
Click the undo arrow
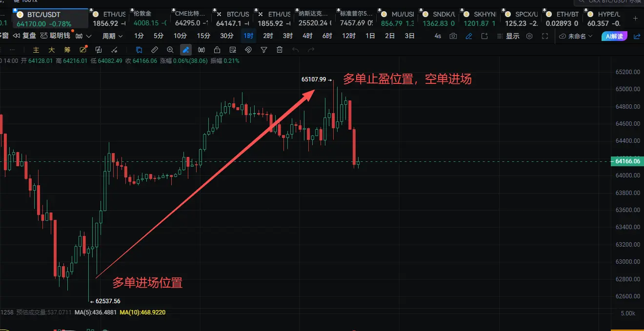(295, 50)
